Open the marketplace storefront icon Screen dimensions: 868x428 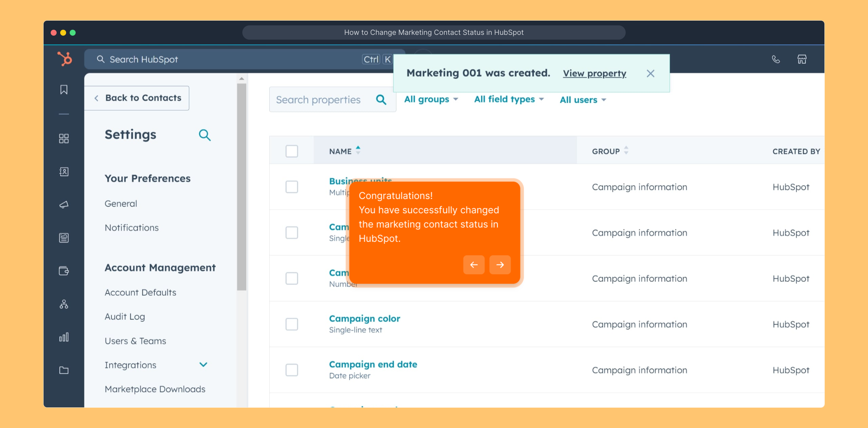[802, 59]
